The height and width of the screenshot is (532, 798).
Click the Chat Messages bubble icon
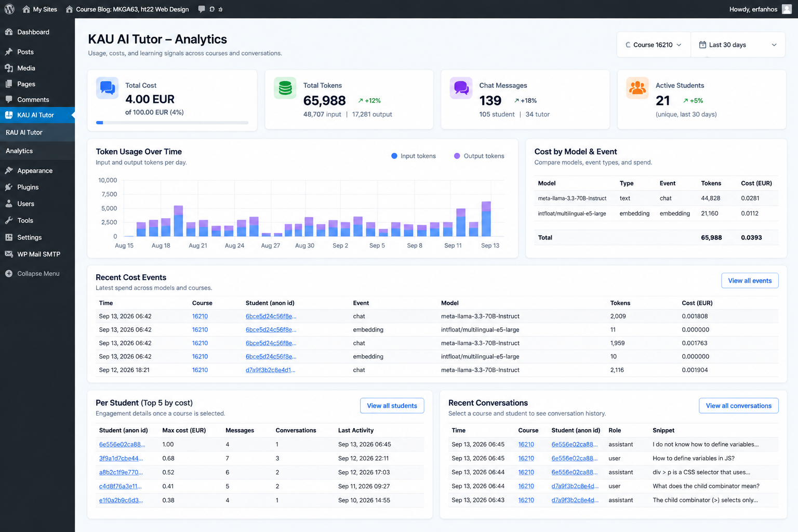(461, 88)
